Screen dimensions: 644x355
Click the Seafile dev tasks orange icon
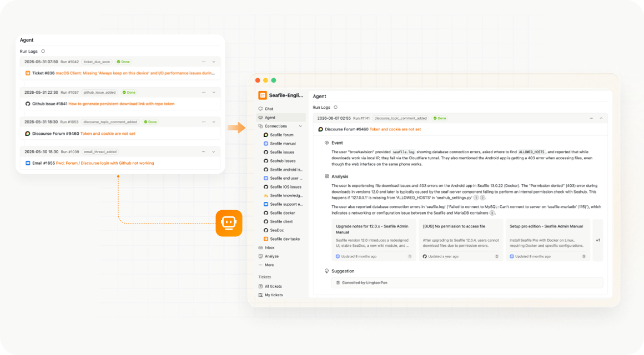266,239
